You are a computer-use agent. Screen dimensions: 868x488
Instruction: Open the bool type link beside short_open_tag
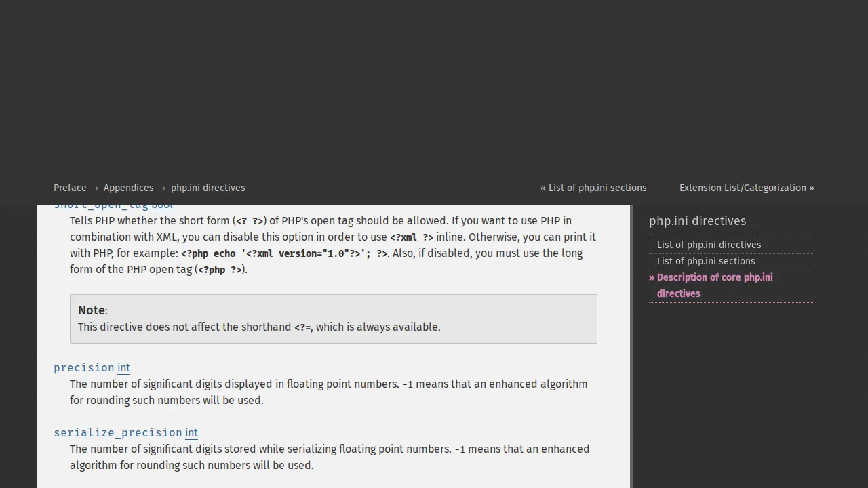(162, 205)
